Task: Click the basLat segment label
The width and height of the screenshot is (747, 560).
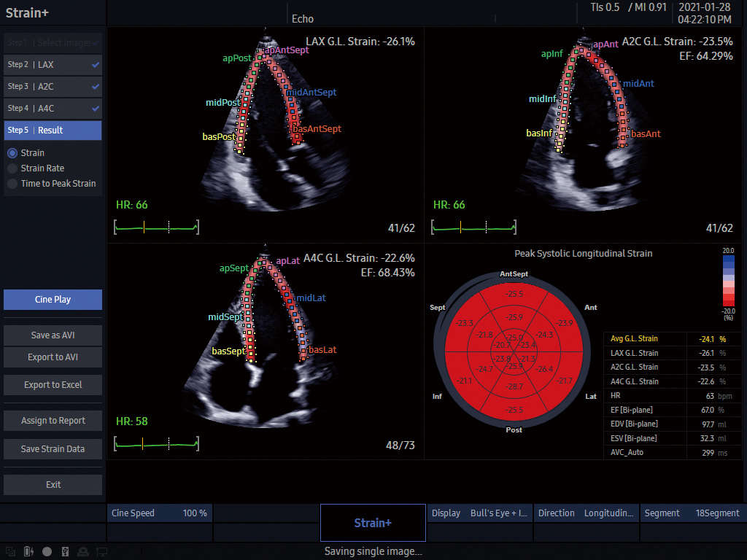Action: click(322, 349)
